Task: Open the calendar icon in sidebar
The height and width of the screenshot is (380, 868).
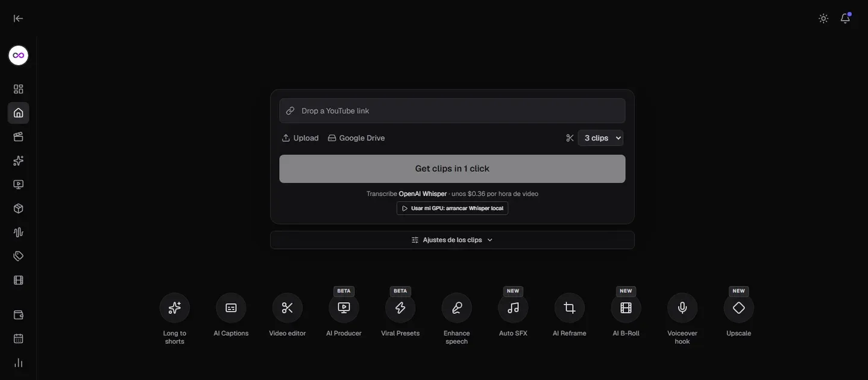Action: (18, 338)
